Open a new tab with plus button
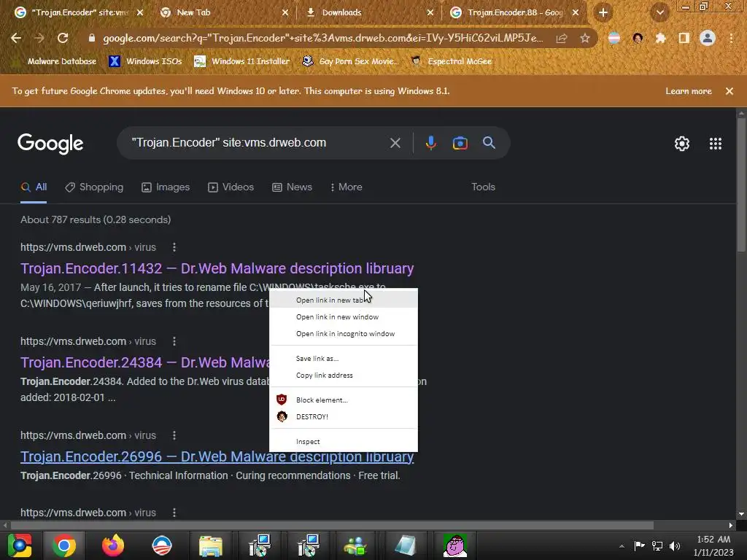This screenshot has height=560, width=747. tap(603, 12)
